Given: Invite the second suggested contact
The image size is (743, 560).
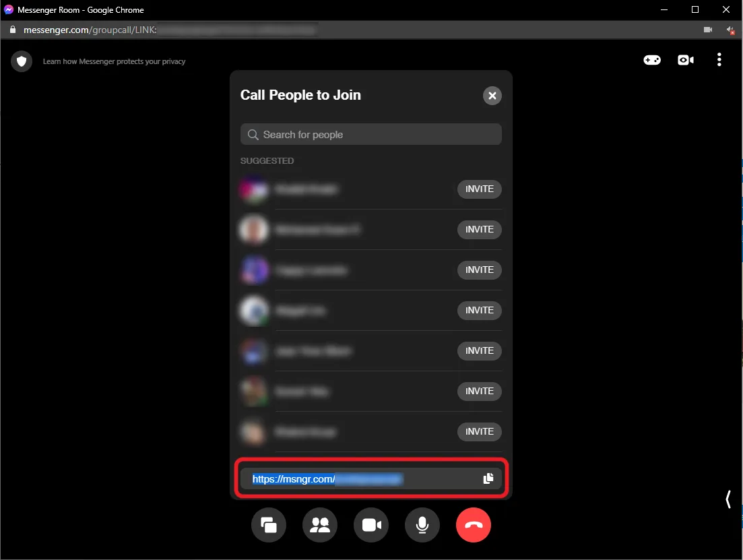Looking at the screenshot, I should [x=479, y=230].
